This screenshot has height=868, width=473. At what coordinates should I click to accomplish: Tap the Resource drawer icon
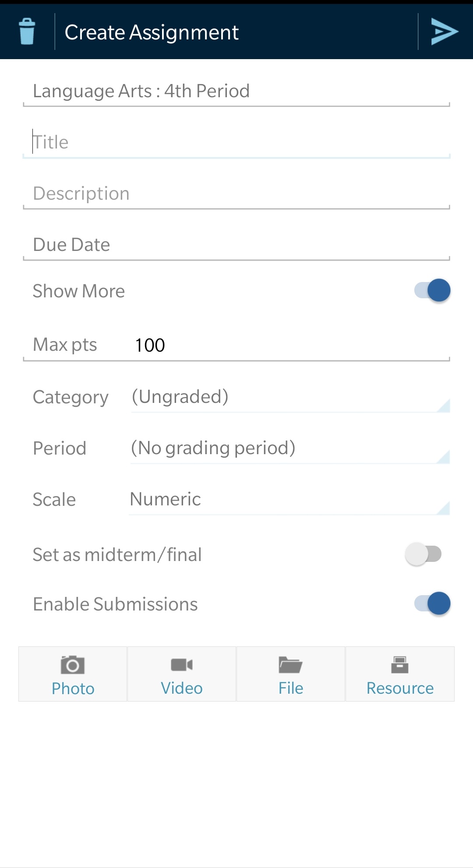pyautogui.click(x=399, y=665)
